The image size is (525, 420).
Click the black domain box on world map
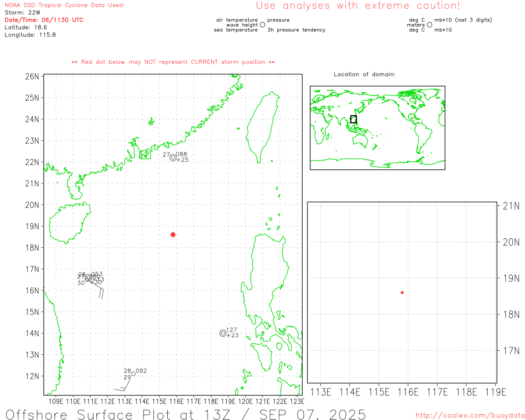(x=354, y=119)
